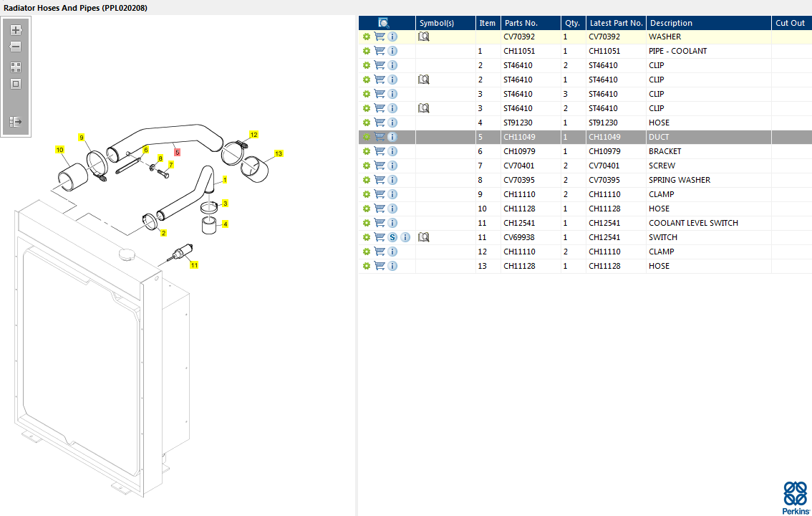Open symbol lookup for item 3 qty 2 CLIP
This screenshot has width=812, height=516.
pos(424,108)
